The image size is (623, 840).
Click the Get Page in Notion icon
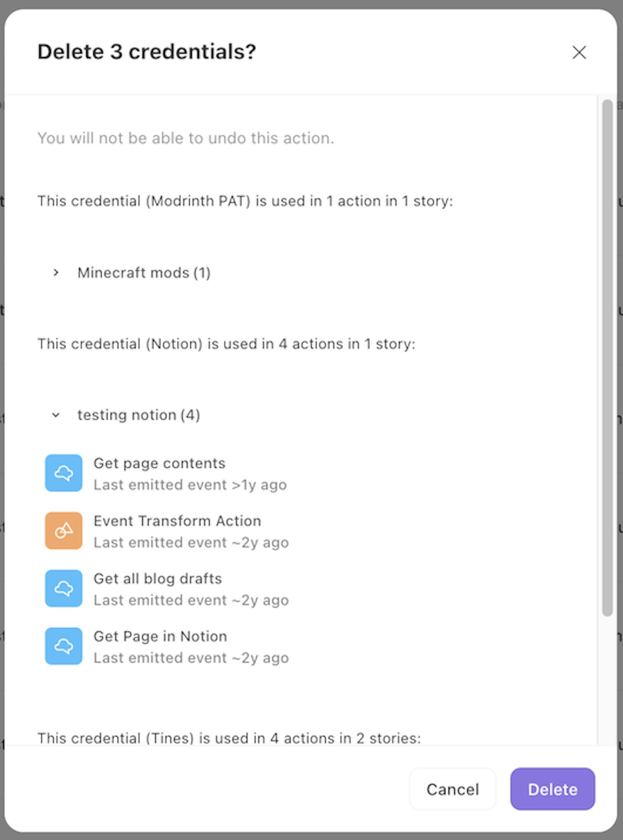pos(64,646)
